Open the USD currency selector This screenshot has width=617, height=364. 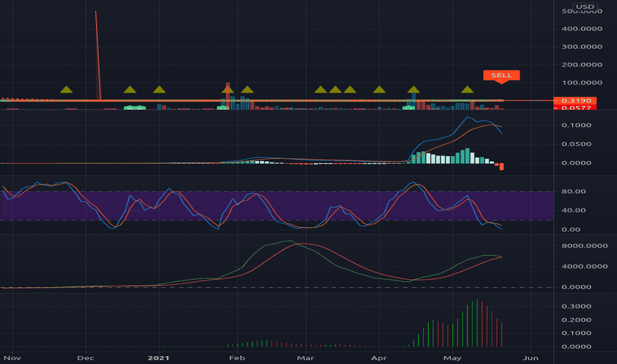(x=585, y=7)
